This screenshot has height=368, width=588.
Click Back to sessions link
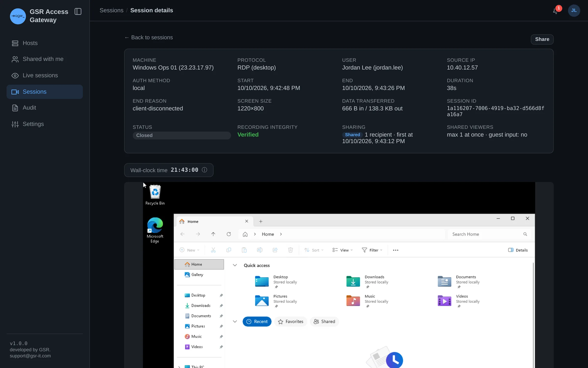[x=148, y=37]
